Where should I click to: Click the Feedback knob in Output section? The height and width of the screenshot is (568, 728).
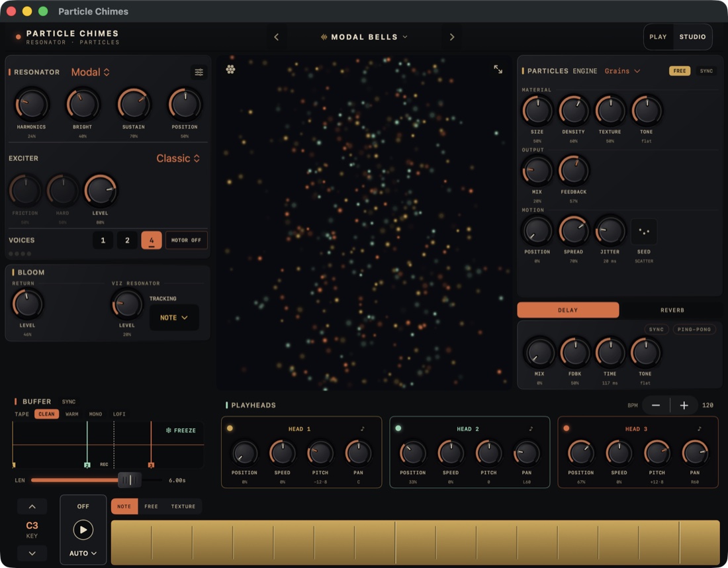573,170
